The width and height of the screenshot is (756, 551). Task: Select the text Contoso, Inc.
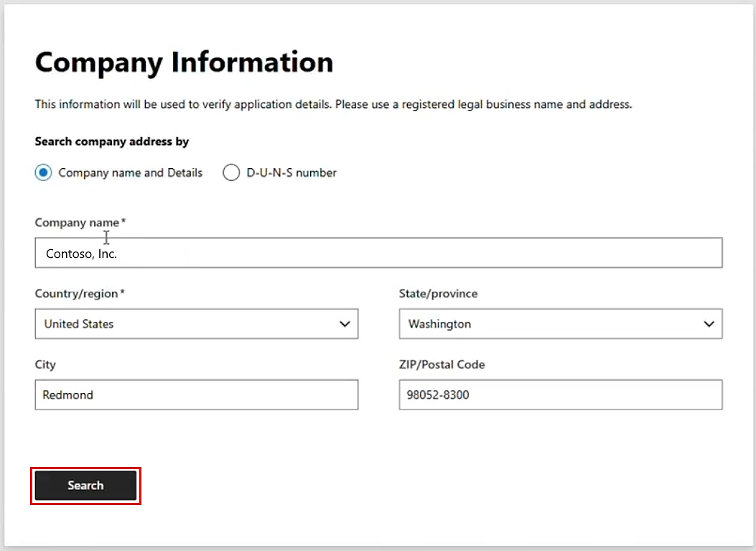[x=81, y=254]
